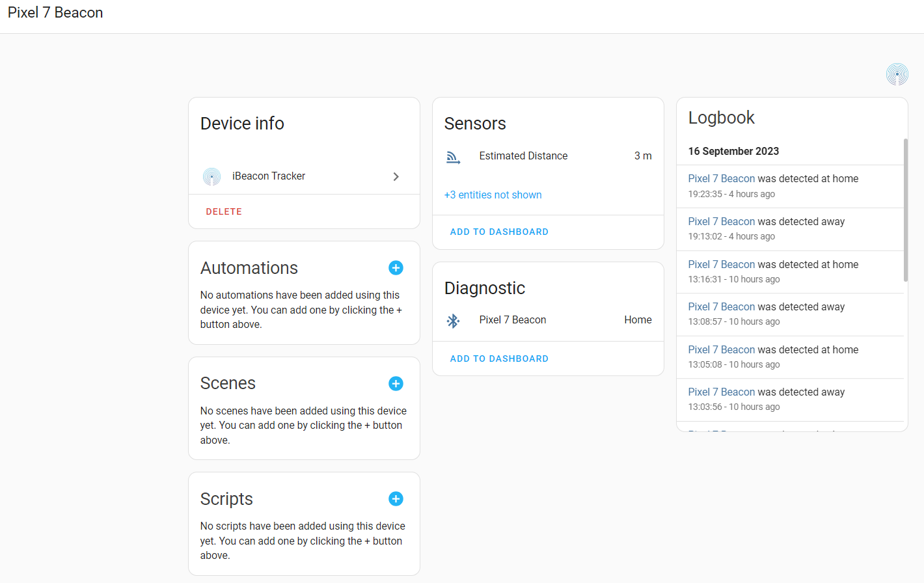Expand the +3 entities not shown
Image resolution: width=924 pixels, height=583 pixels.
(x=493, y=195)
